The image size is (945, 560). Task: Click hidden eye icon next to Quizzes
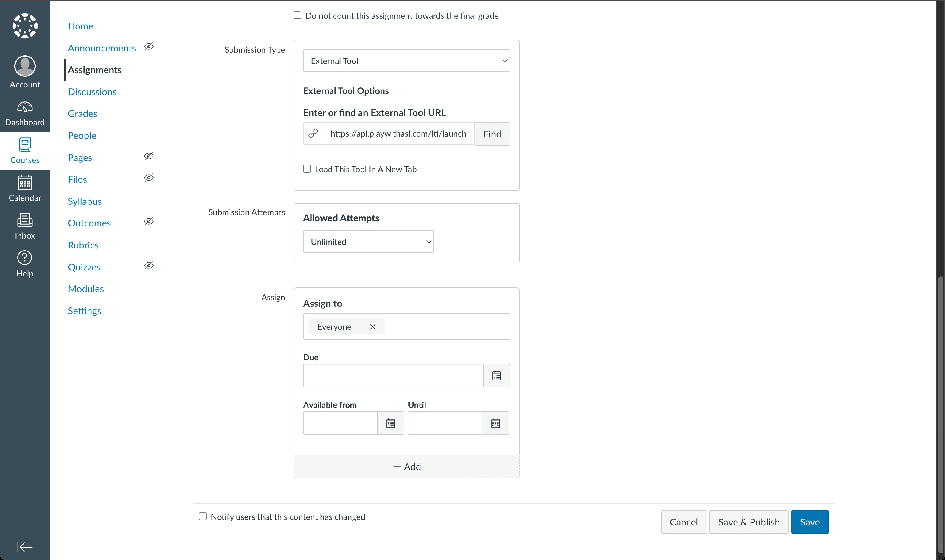click(149, 265)
